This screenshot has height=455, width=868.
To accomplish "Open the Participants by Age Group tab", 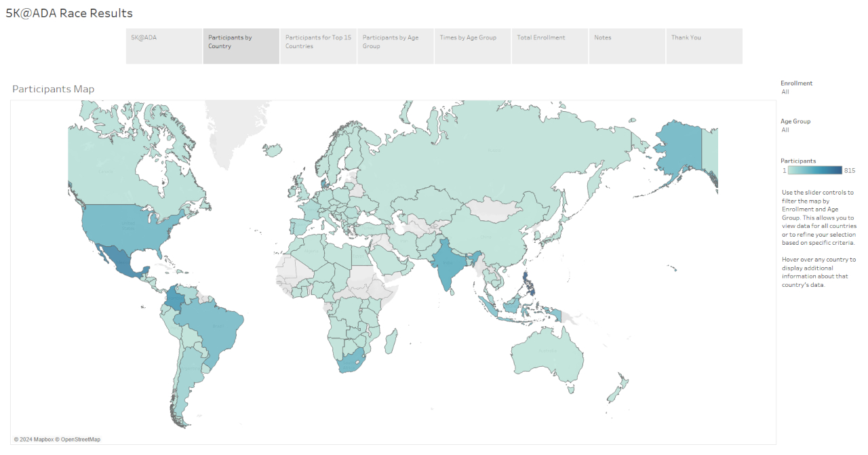I will click(x=395, y=46).
